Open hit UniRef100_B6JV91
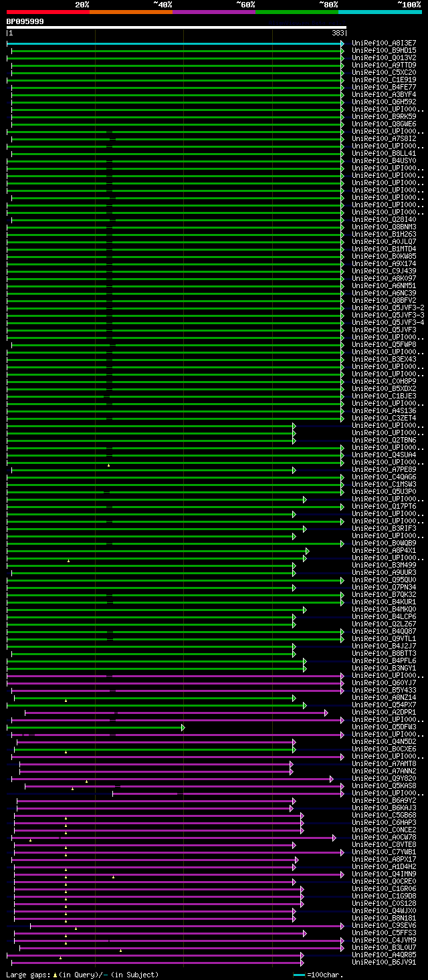 pyautogui.click(x=384, y=962)
